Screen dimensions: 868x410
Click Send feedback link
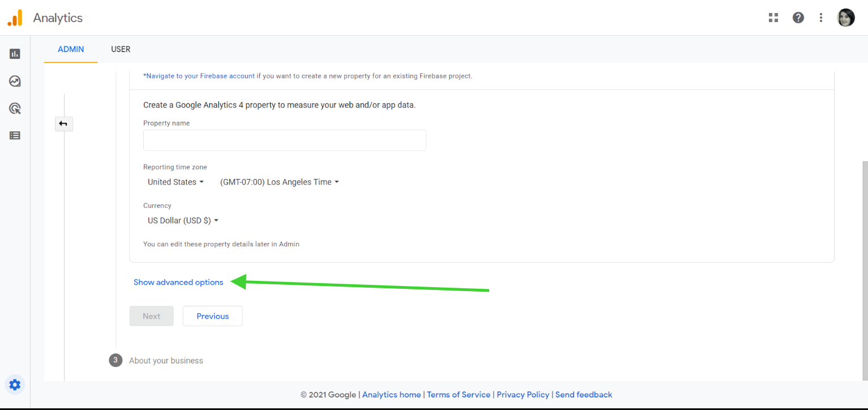[584, 395]
